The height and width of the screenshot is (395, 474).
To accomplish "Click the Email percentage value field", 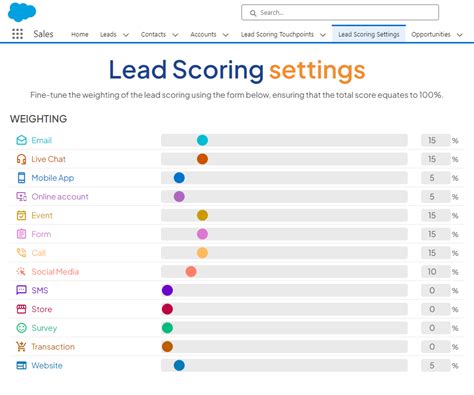I will [435, 140].
